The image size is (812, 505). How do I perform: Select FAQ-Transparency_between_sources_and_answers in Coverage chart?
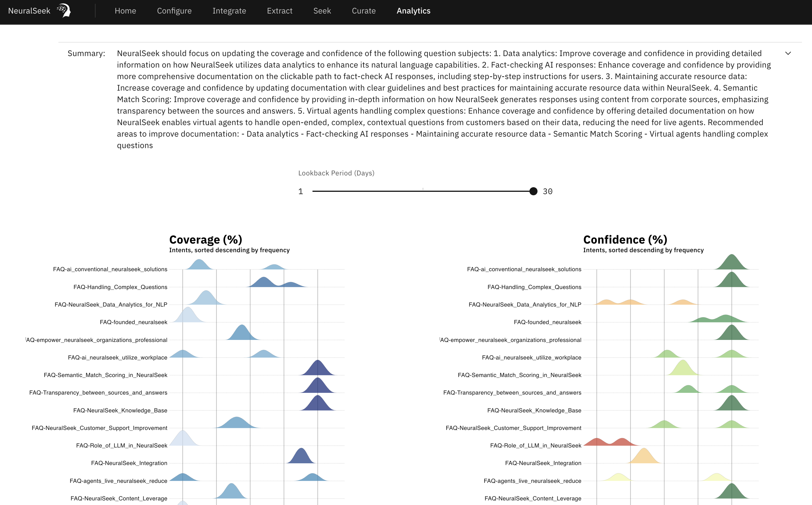click(x=98, y=393)
